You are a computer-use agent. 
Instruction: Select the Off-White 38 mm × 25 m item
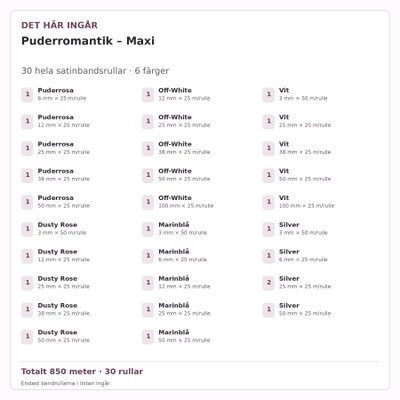pyautogui.click(x=198, y=148)
